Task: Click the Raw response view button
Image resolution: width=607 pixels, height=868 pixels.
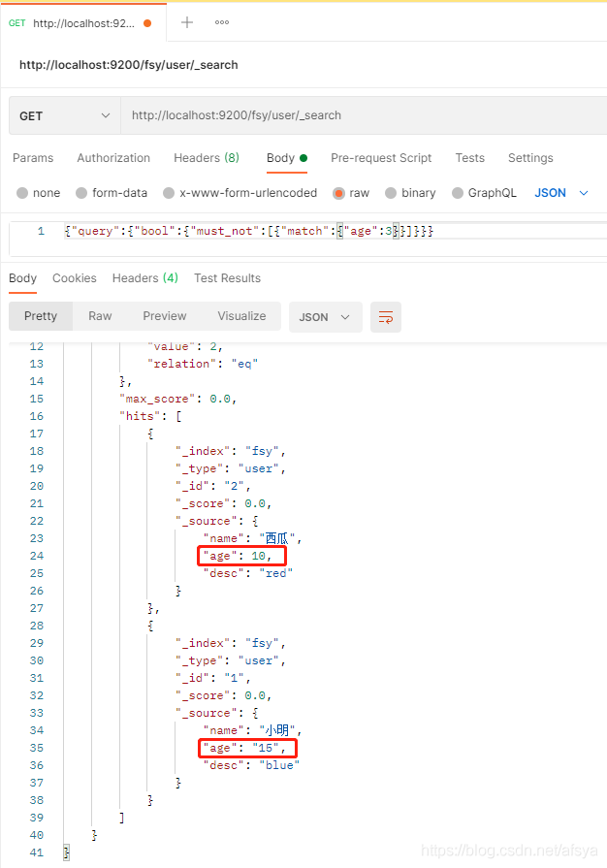Action: pos(100,316)
